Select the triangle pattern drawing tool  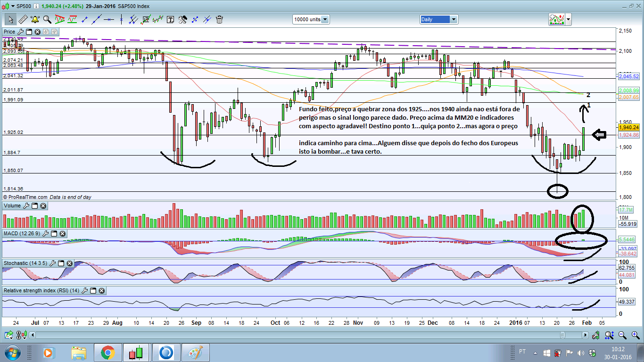click(x=60, y=19)
